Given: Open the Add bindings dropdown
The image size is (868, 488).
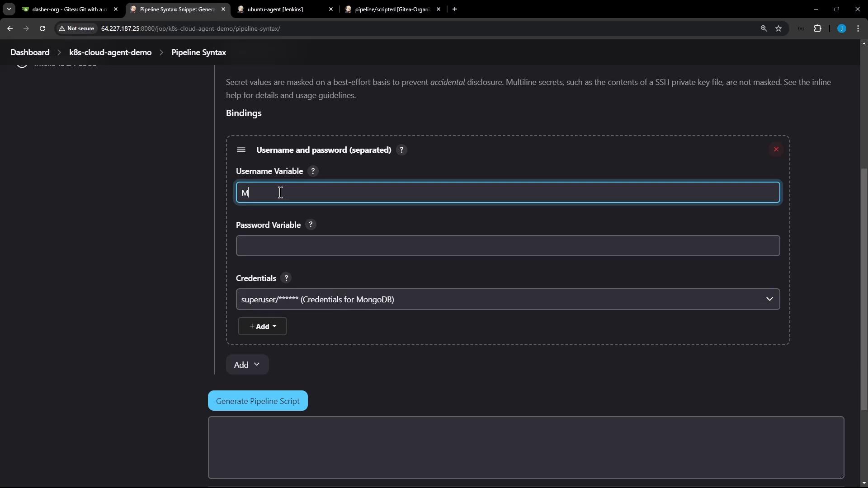Looking at the screenshot, I should coord(247,365).
